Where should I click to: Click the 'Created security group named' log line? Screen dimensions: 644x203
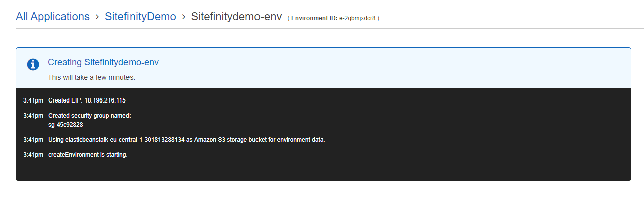point(89,116)
